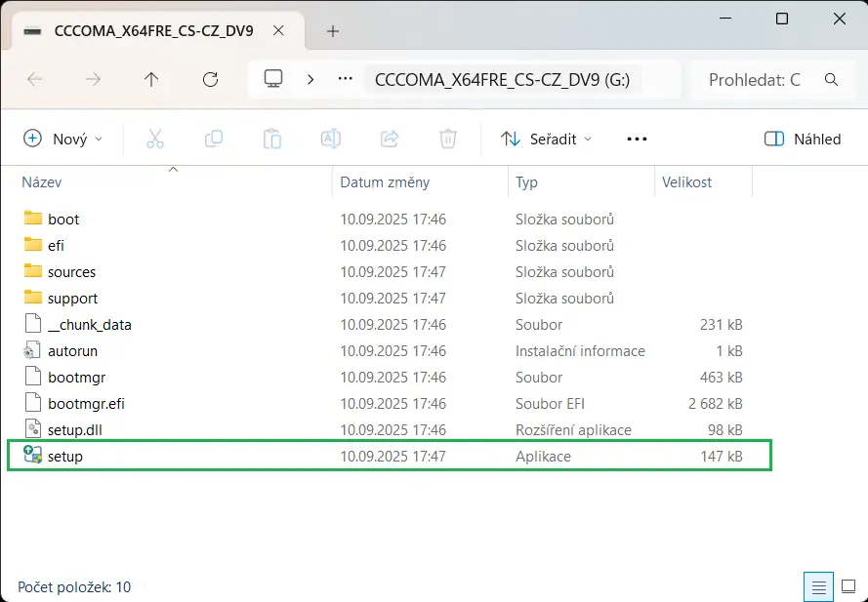Screen dimensions: 868x602
Task: Click the Rename icon in toolbar
Action: pos(331,139)
